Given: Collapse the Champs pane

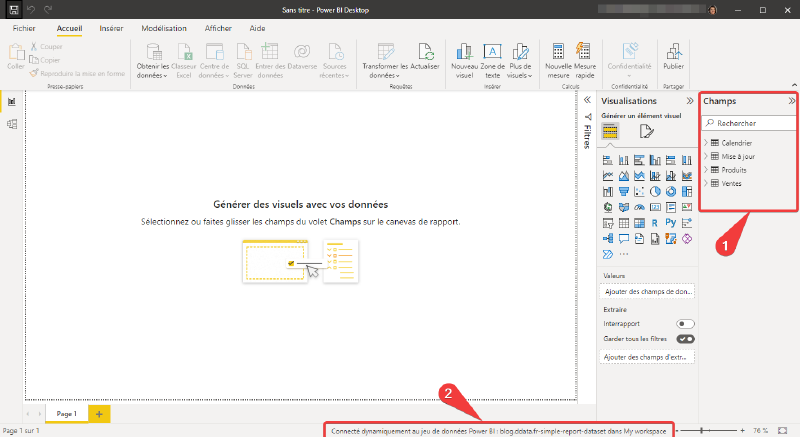Looking at the screenshot, I should 791,101.
